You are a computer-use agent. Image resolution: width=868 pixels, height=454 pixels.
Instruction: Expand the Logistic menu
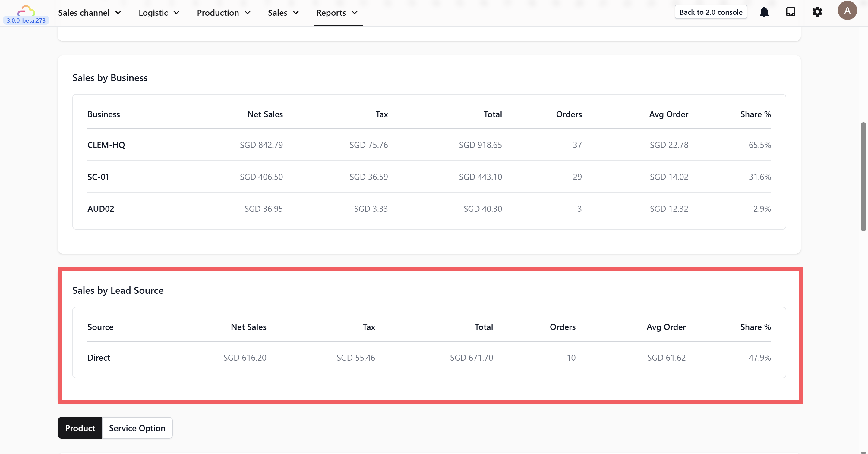click(x=159, y=13)
